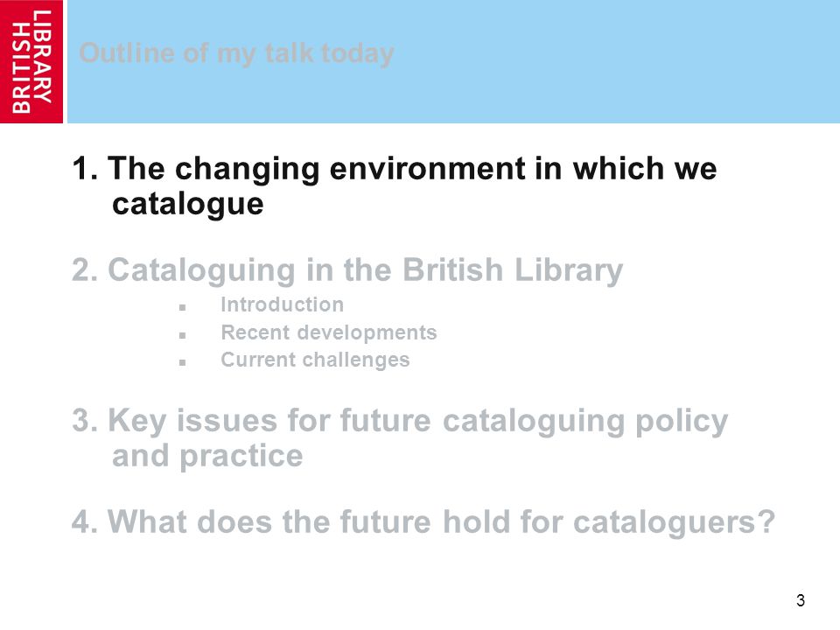Viewport: 840px width, 630px height.
Task: Click the British Library logo
Action: point(31,61)
